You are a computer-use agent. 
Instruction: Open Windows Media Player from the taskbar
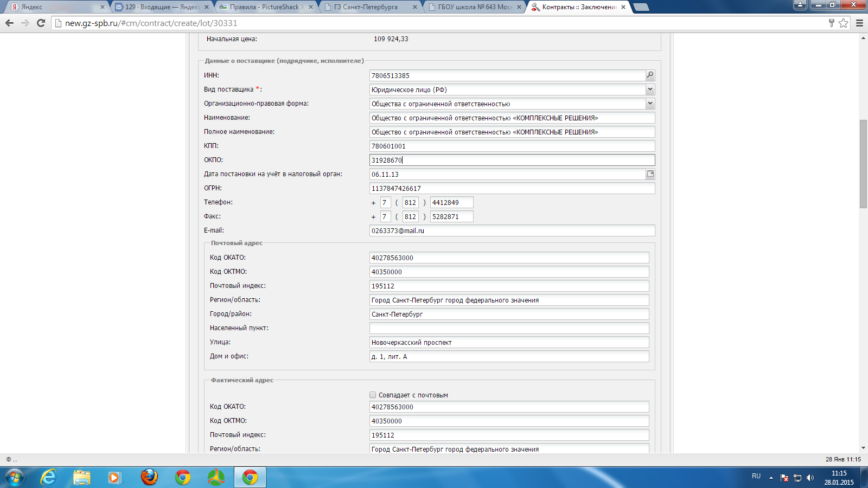click(114, 477)
